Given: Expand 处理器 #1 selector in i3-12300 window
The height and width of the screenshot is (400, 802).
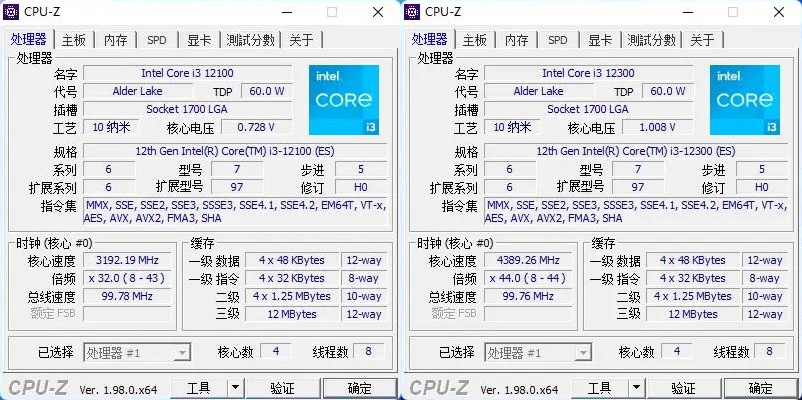Looking at the screenshot, I should pos(583,352).
